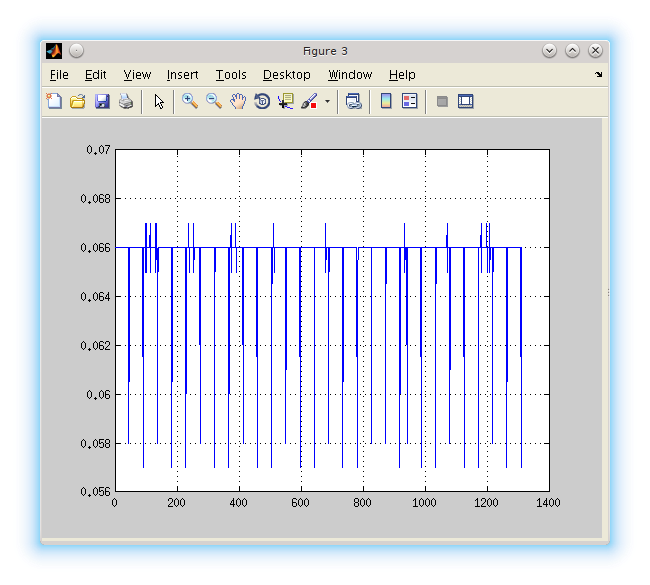Toggle the Data Cursor tool
The image size is (650, 585).
click(x=286, y=101)
